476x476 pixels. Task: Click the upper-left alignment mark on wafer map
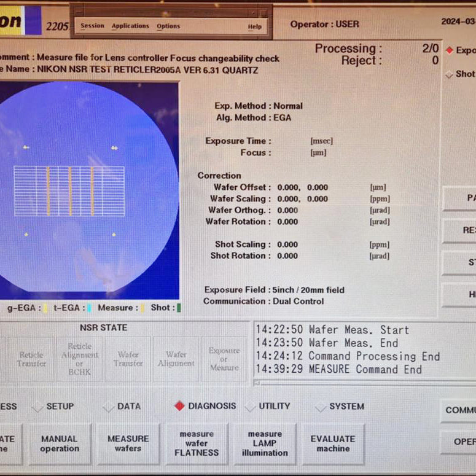26,147
